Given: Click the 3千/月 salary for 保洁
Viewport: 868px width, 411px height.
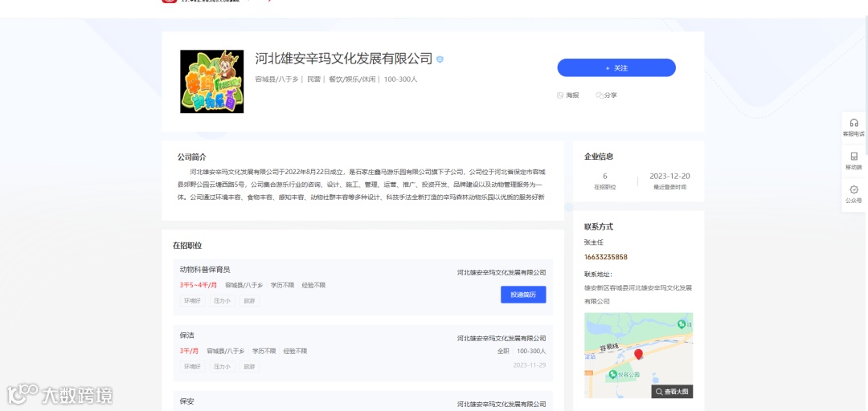Looking at the screenshot, I should click(190, 352).
